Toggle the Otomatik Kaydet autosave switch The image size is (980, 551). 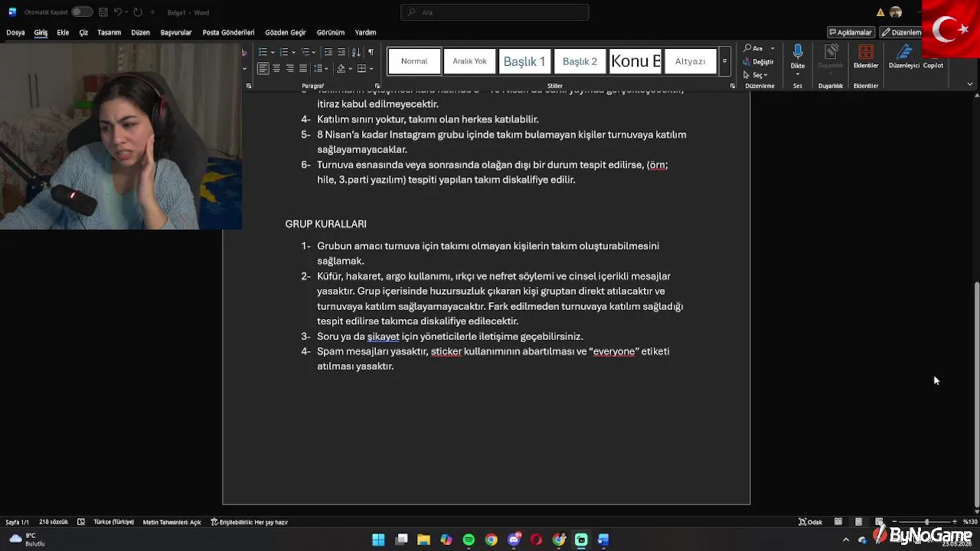point(82,12)
